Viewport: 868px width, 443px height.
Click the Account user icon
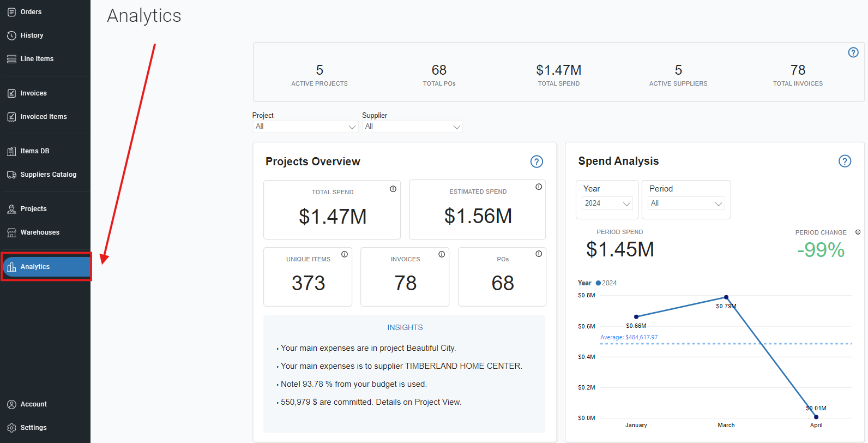click(11, 404)
